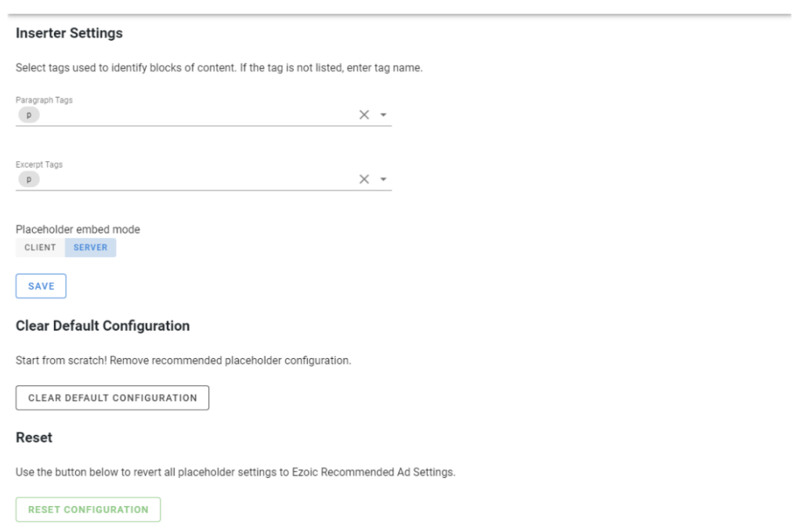The image size is (799, 532).
Task: Focus the Paragraph Tags input field
Action: pyautogui.click(x=196, y=115)
